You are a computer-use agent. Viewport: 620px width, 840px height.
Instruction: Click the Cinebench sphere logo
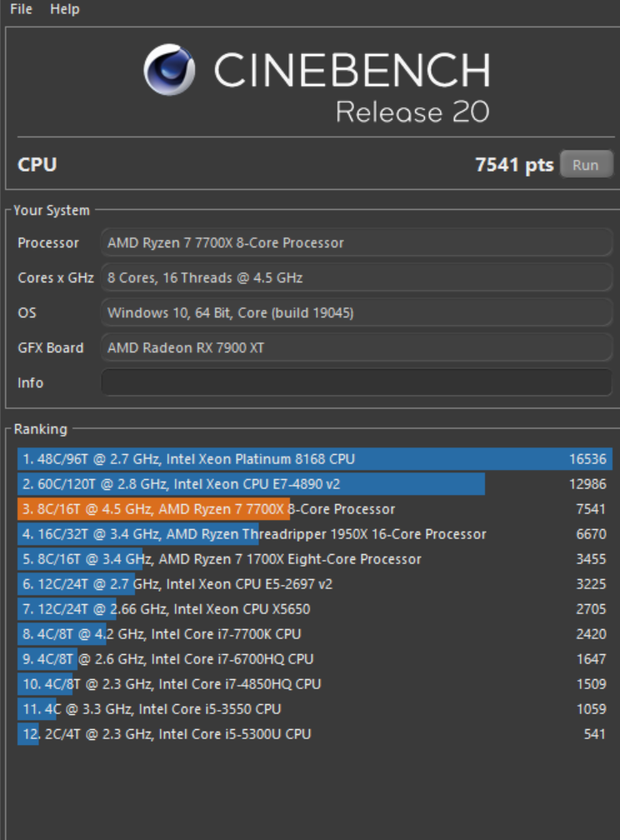coord(169,70)
